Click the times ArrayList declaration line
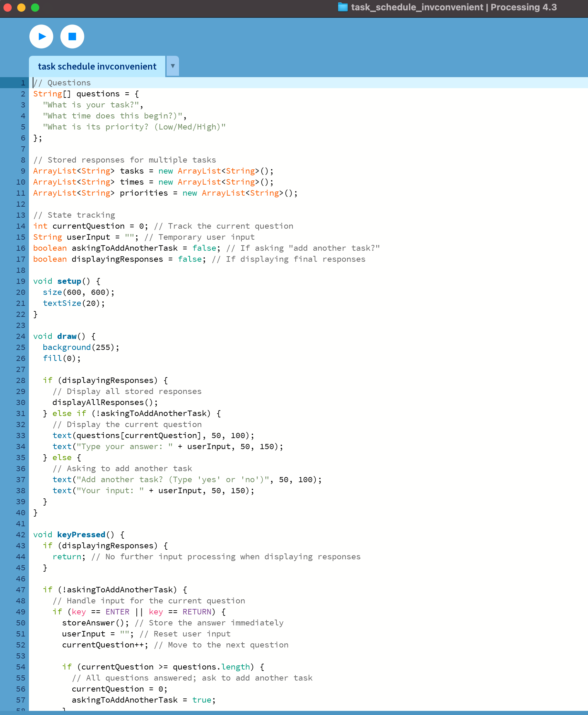 click(153, 182)
